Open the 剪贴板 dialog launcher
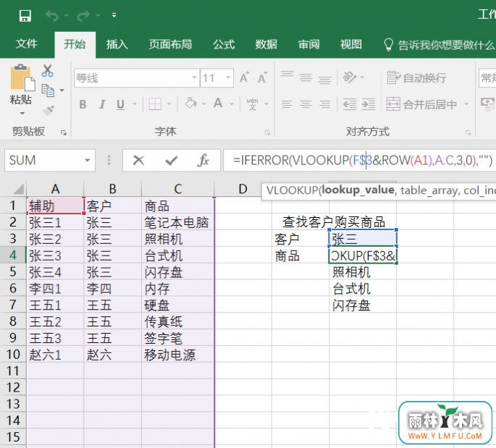Image resolution: width=496 pixels, height=448 pixels. point(64,132)
